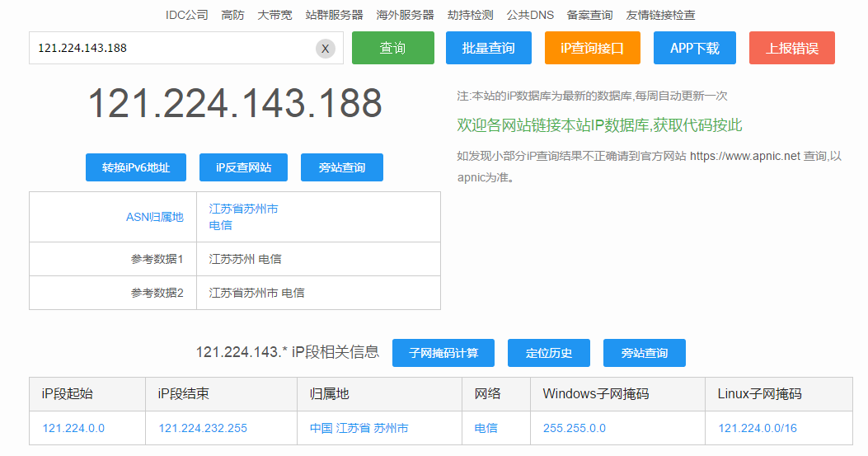Click the 121.224.143.* iP段相关信息 heading
The width and height of the screenshot is (868, 456).
[288, 352]
